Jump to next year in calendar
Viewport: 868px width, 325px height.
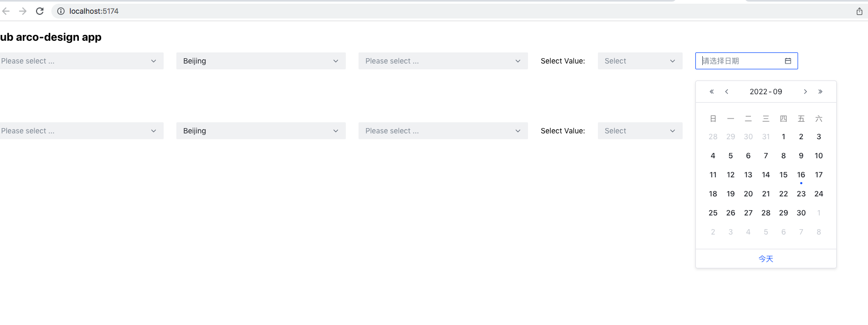[x=820, y=92]
